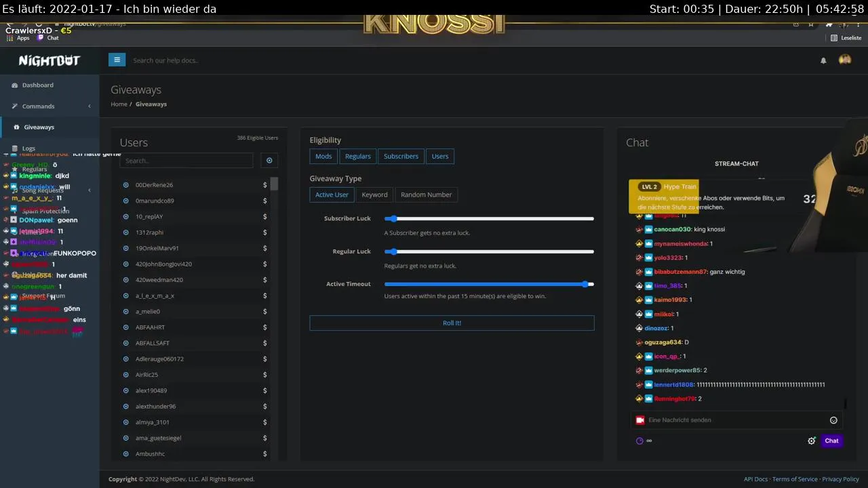Viewport: 868px width, 488px height.
Task: Click the Active Timeout slider
Action: (489, 284)
